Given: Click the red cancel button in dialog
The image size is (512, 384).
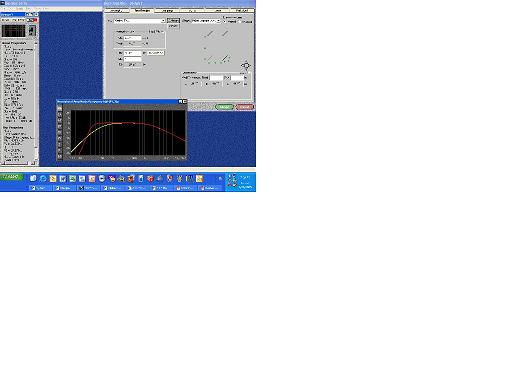Looking at the screenshot, I should (x=245, y=107).
